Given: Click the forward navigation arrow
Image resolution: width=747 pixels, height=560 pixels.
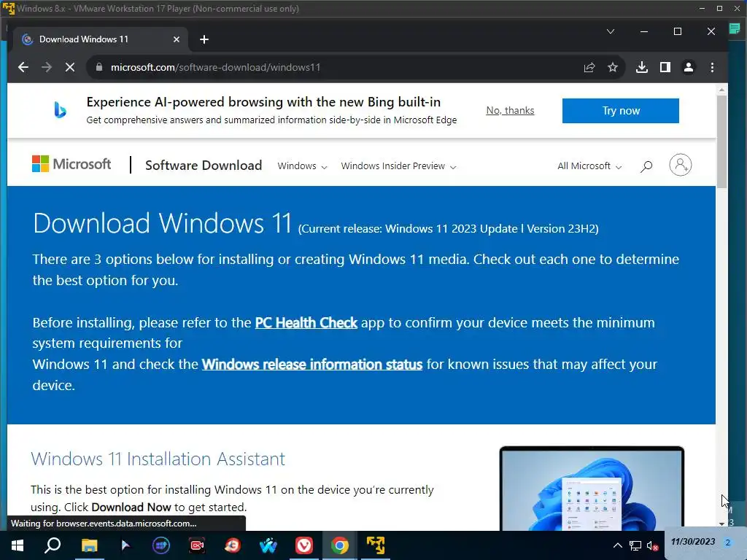Looking at the screenshot, I should click(x=46, y=67).
